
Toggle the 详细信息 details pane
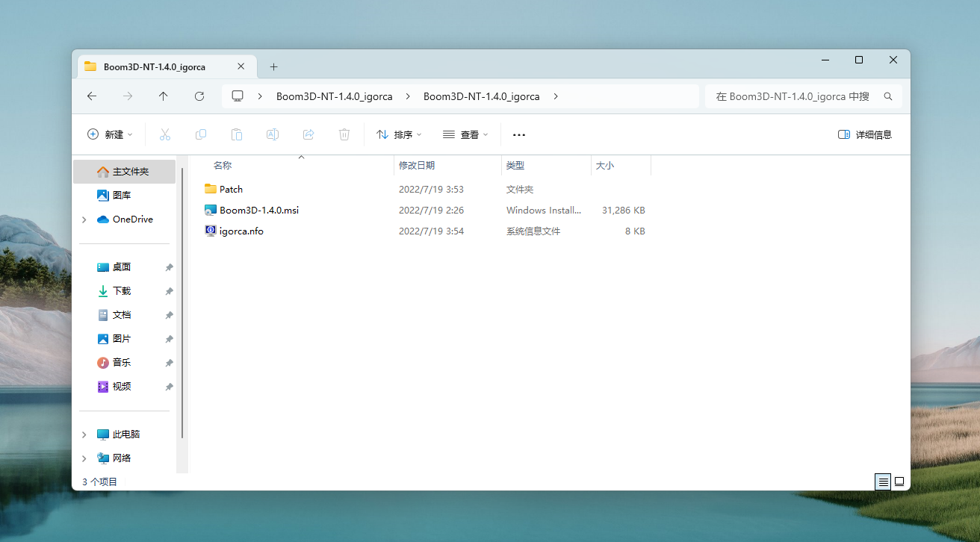865,134
